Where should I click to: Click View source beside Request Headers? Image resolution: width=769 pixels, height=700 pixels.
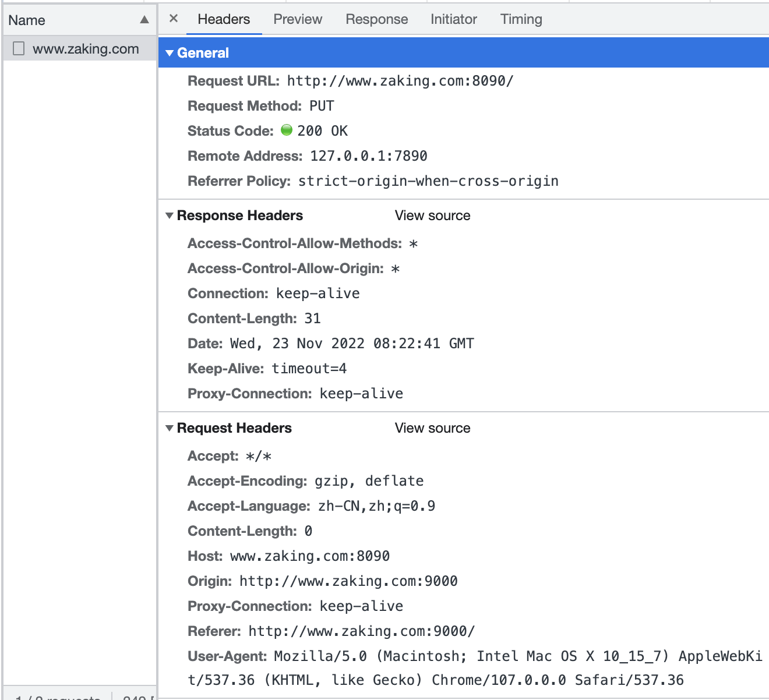click(433, 428)
